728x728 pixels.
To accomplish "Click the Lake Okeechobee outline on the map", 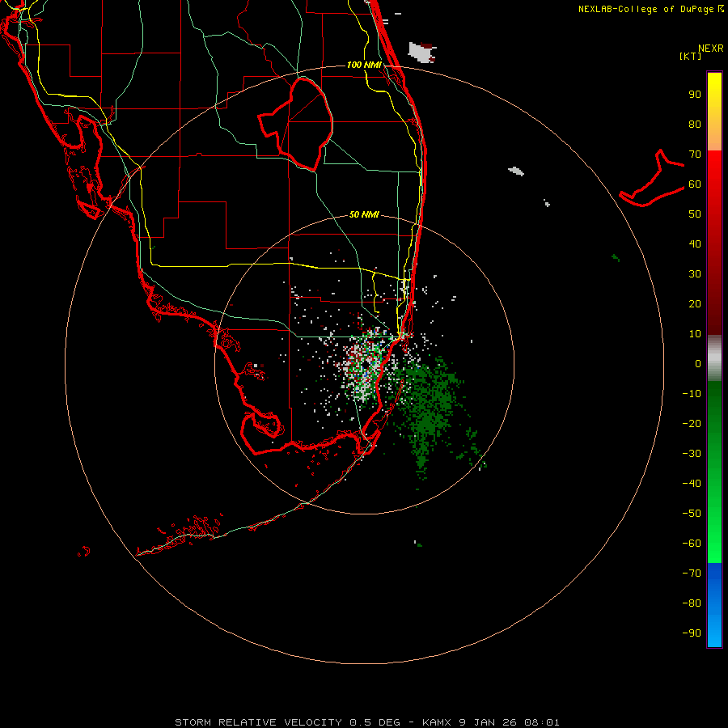I will pyautogui.click(x=296, y=123).
